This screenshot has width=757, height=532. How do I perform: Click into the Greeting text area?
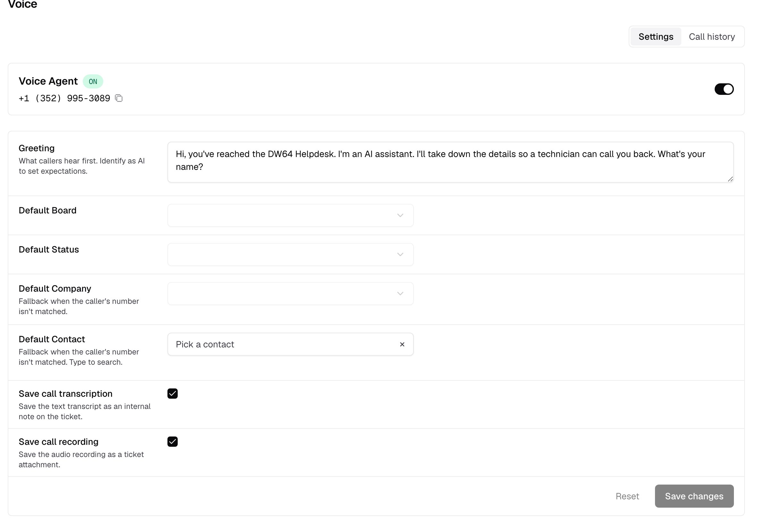(x=450, y=162)
